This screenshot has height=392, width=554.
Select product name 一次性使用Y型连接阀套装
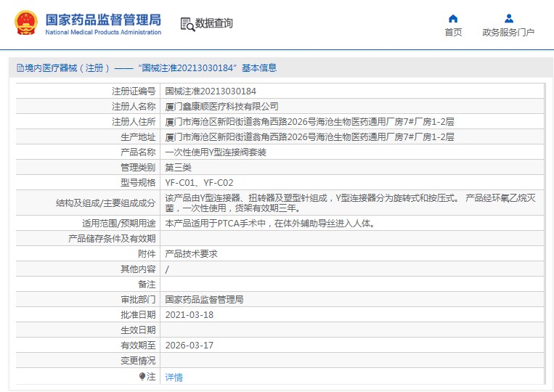pos(216,152)
